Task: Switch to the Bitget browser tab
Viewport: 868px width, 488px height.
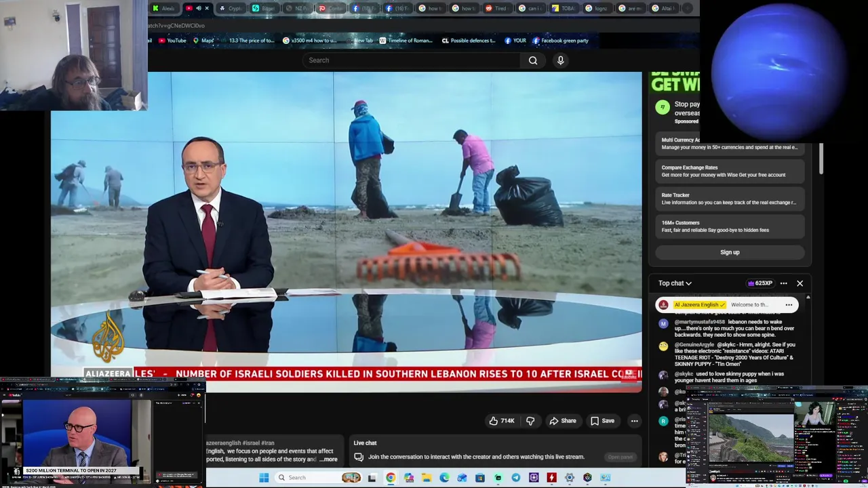Action: pos(264,8)
